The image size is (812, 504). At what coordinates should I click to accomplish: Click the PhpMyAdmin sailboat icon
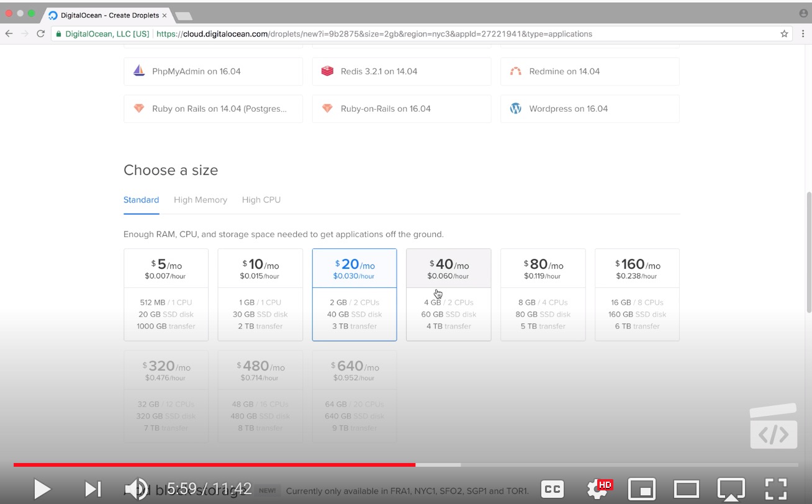tap(139, 71)
